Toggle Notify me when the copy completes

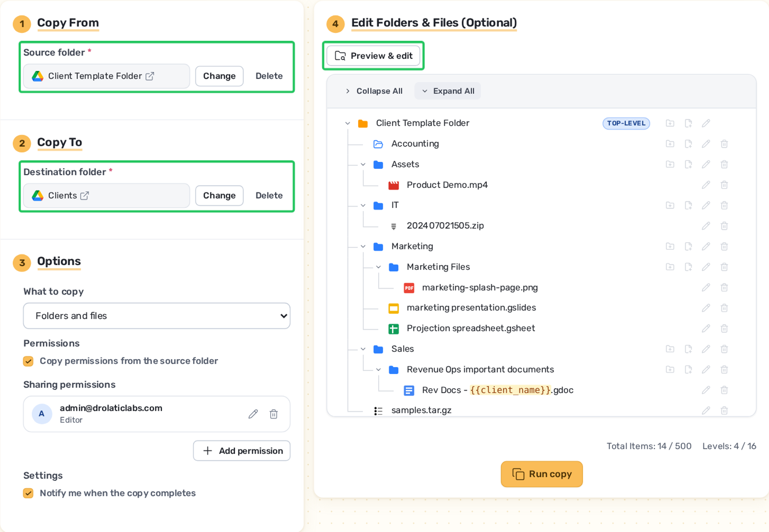pyautogui.click(x=28, y=493)
